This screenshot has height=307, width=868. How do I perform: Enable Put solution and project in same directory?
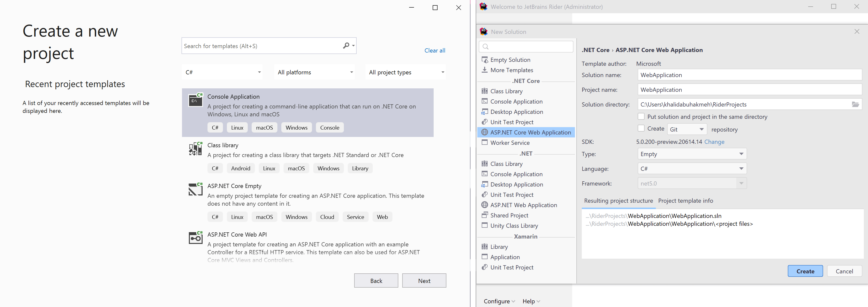[x=641, y=117]
